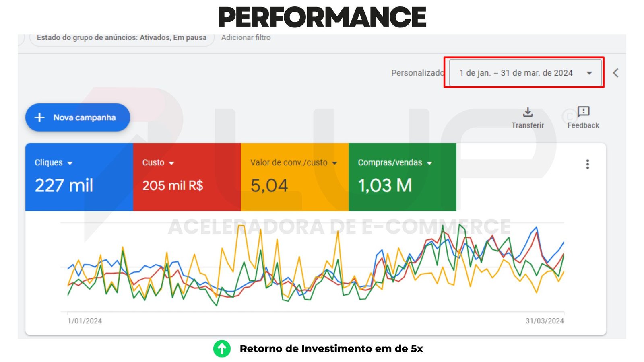Select the green 1,03 M sales value

pos(385,185)
